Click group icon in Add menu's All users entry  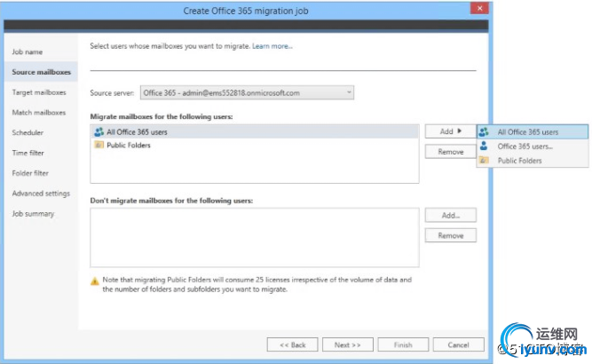pyautogui.click(x=484, y=131)
